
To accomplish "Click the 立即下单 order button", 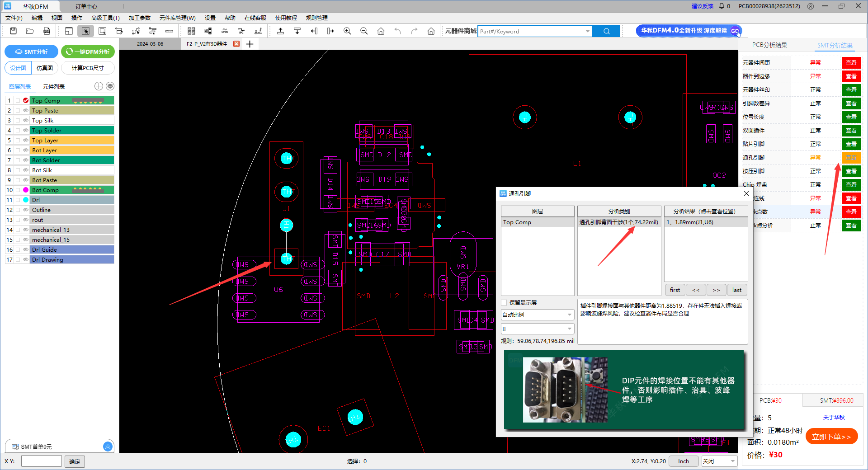I will [831, 437].
